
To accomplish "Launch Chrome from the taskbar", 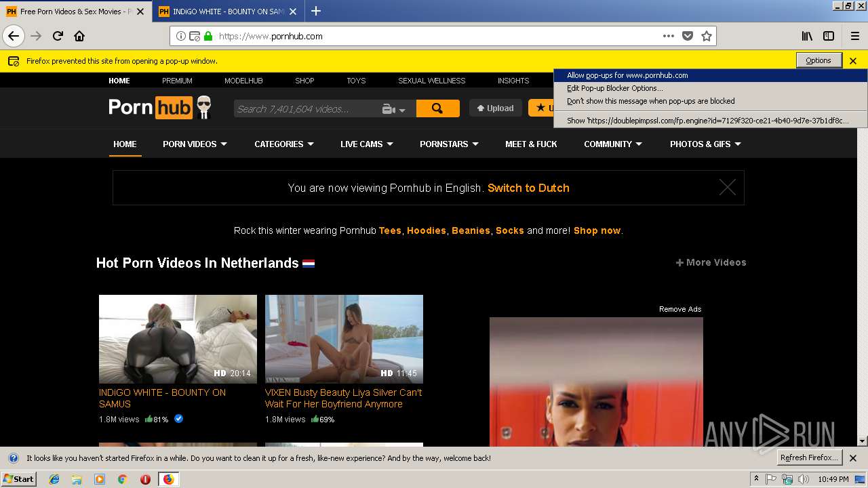I will point(122,479).
